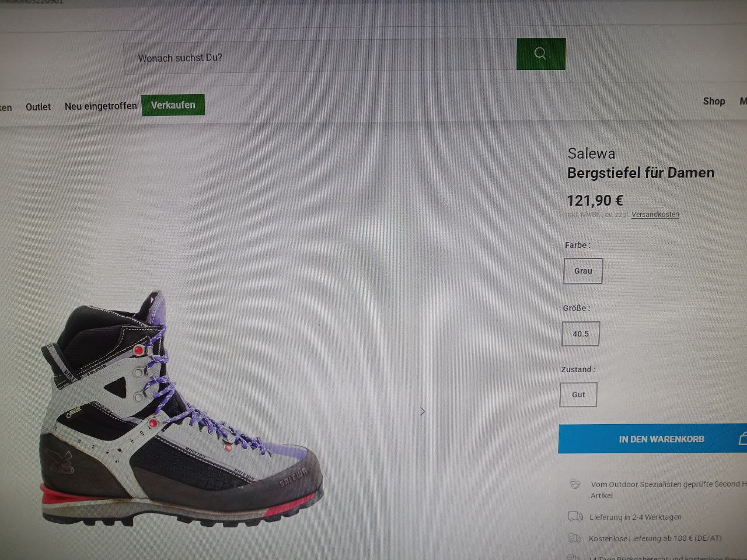The width and height of the screenshot is (747, 560).
Task: Select the Gut condition option
Action: (578, 394)
